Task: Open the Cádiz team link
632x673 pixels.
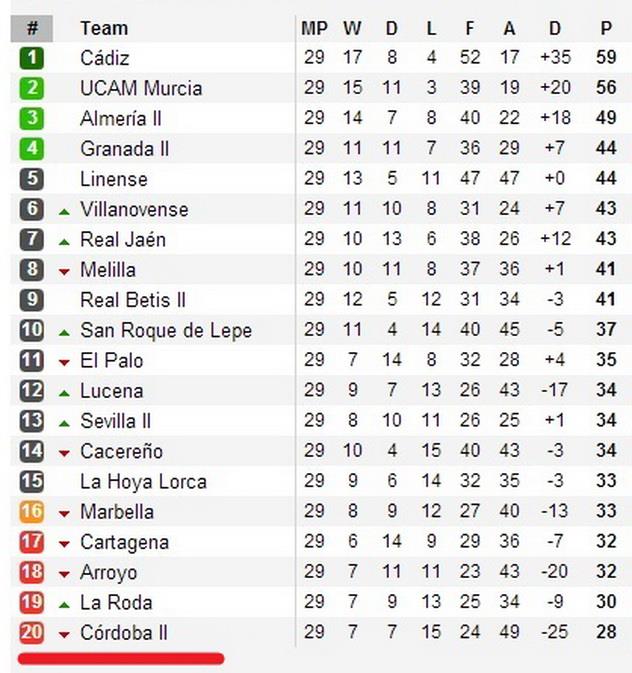Action: pyautogui.click(x=105, y=58)
